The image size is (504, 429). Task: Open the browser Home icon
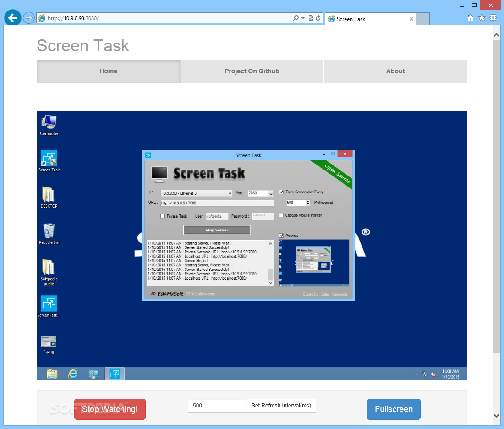pyautogui.click(x=470, y=18)
